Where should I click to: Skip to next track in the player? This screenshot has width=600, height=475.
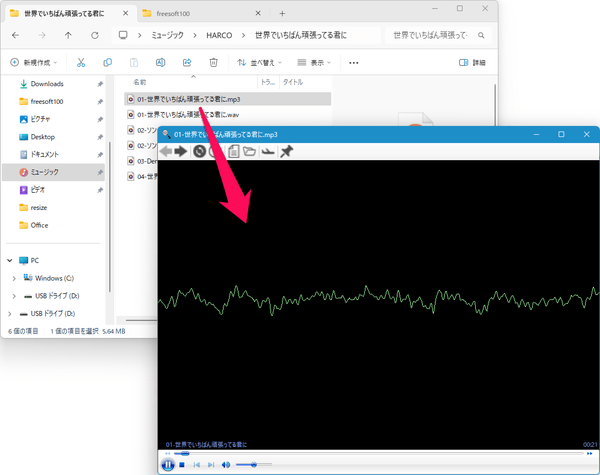point(211,465)
